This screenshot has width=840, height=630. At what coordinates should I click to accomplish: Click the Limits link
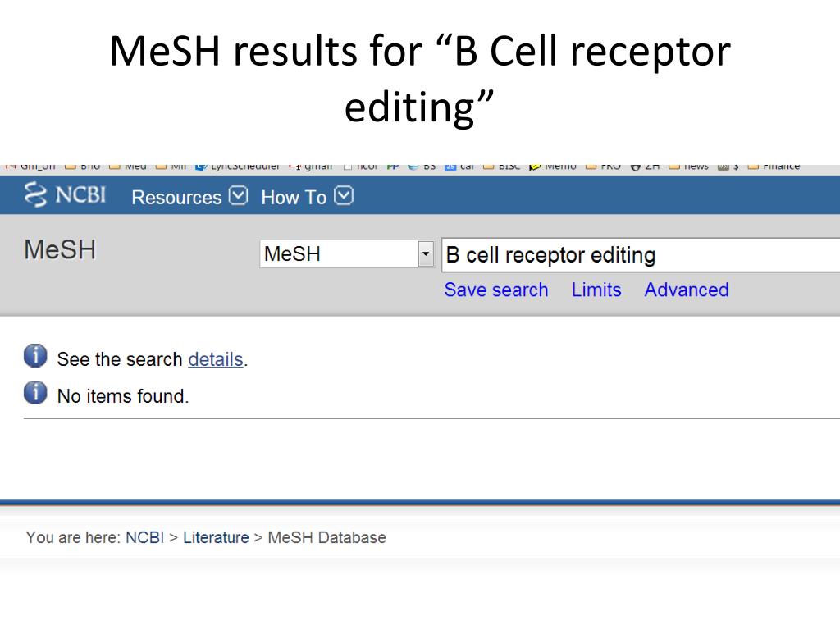click(596, 290)
